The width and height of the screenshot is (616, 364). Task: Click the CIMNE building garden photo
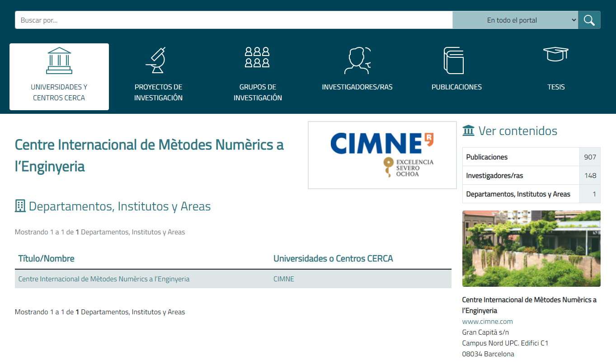click(x=531, y=248)
